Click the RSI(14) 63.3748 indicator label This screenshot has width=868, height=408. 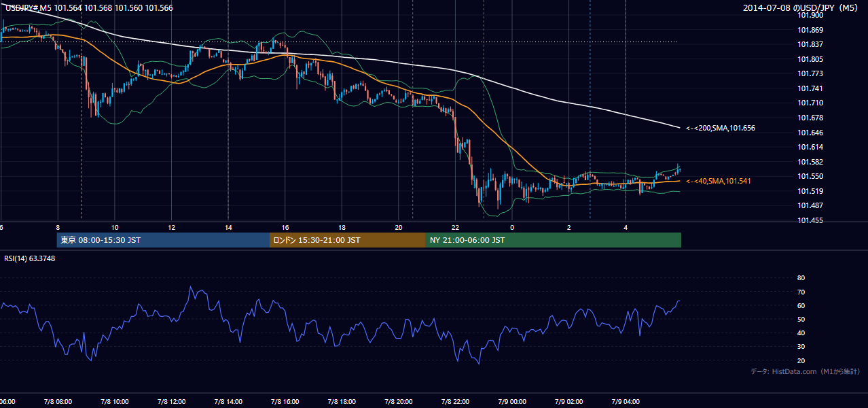pos(30,258)
